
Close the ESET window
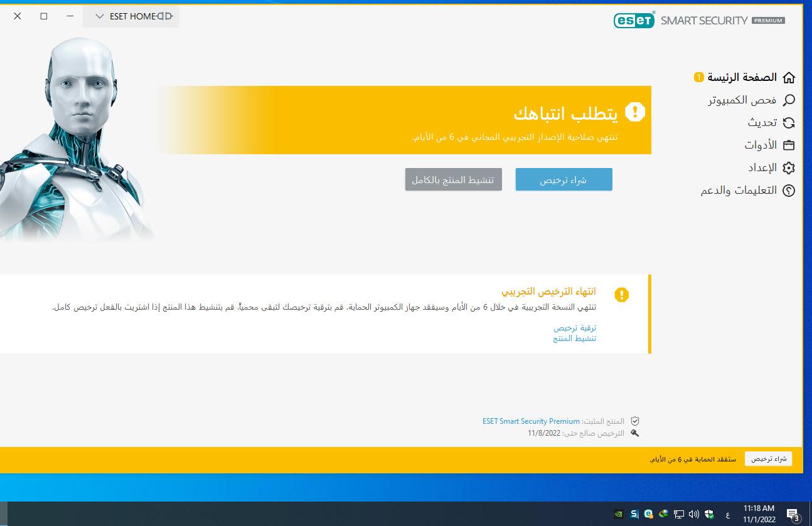(17, 16)
